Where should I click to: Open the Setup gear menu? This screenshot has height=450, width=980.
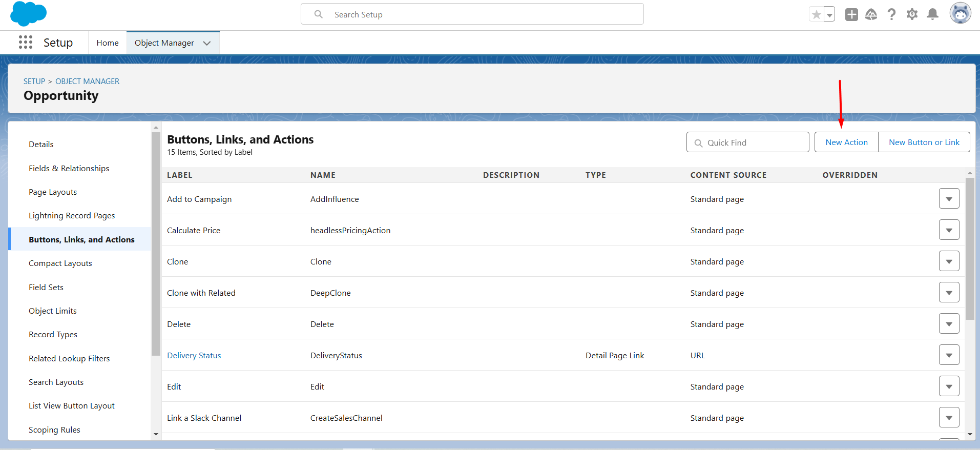(912, 14)
